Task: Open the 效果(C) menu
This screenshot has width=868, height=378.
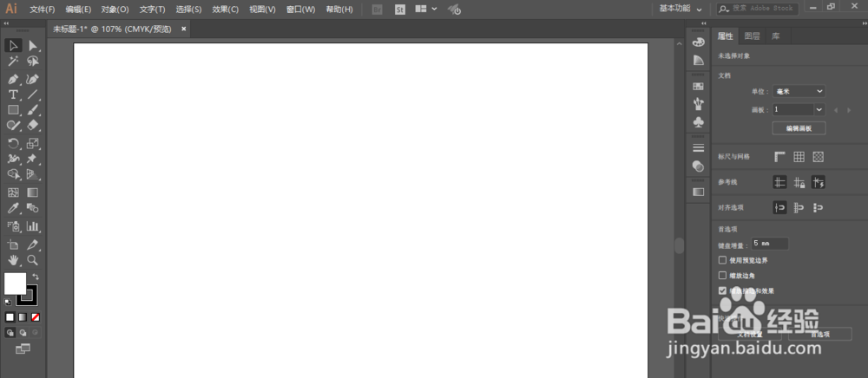Action: click(x=226, y=10)
